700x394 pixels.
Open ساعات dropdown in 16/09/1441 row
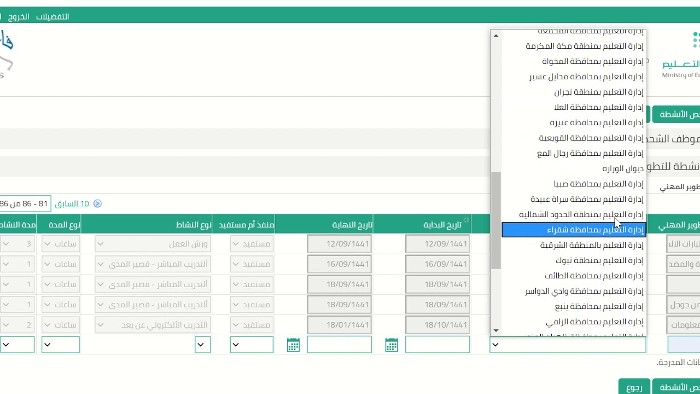60,264
